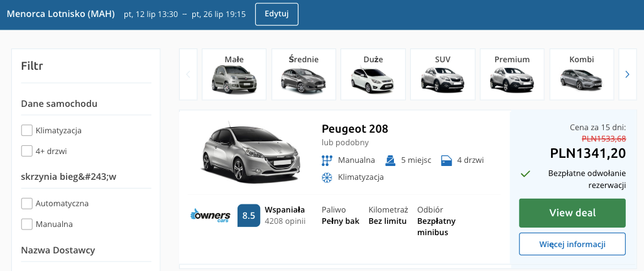Click the Filtr panel heading
644x271 pixels.
32,66
